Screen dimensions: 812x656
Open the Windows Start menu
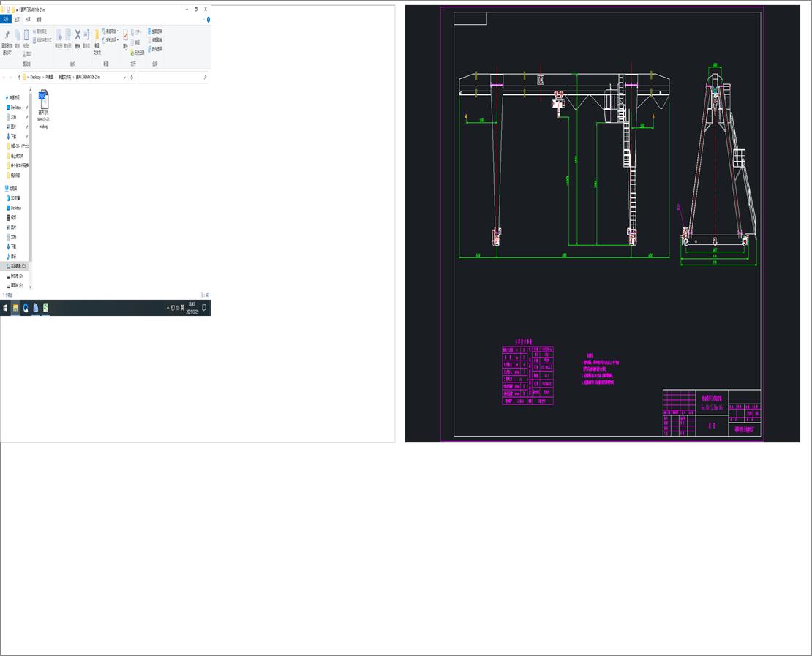5,308
